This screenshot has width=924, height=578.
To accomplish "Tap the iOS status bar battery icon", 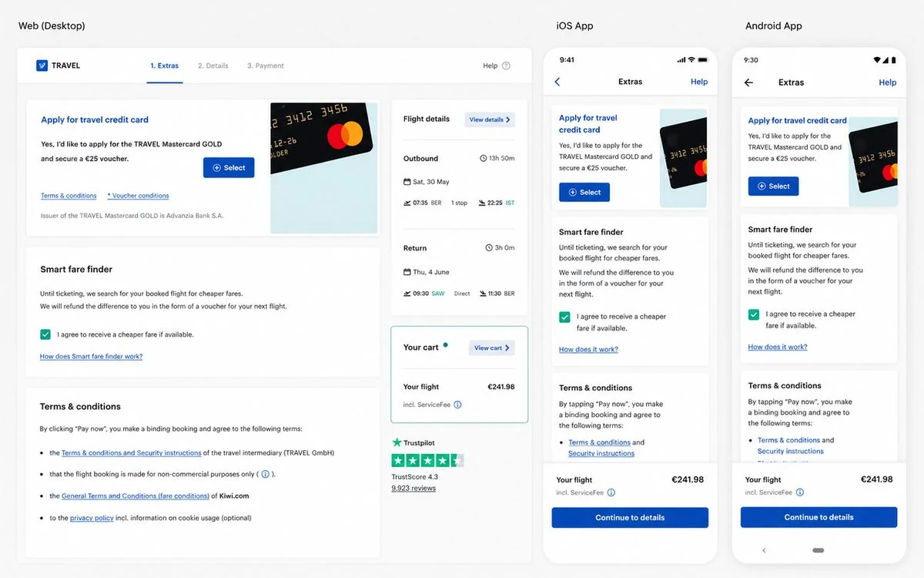I will click(x=705, y=60).
